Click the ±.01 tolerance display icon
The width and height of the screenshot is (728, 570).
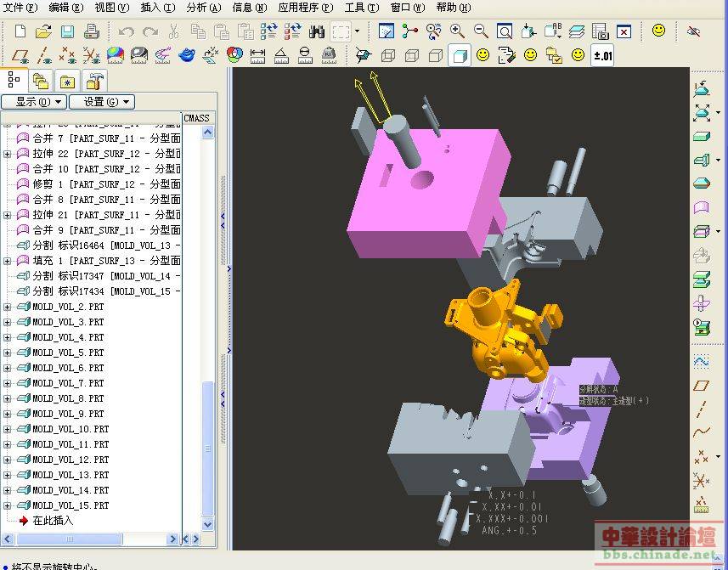pyautogui.click(x=602, y=56)
